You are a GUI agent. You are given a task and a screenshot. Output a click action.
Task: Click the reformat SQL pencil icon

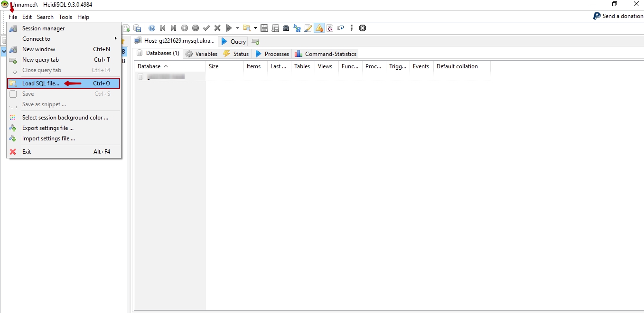308,28
